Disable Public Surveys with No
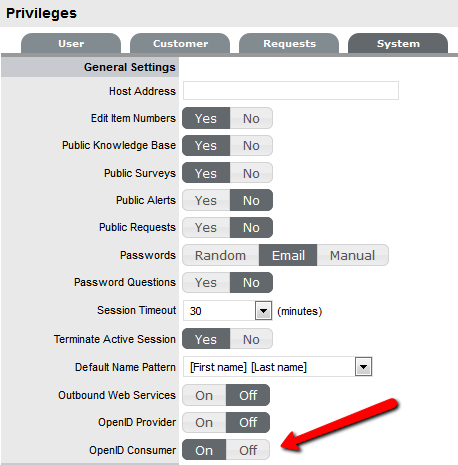Viewport: 458px width, 465px height. 251,173
